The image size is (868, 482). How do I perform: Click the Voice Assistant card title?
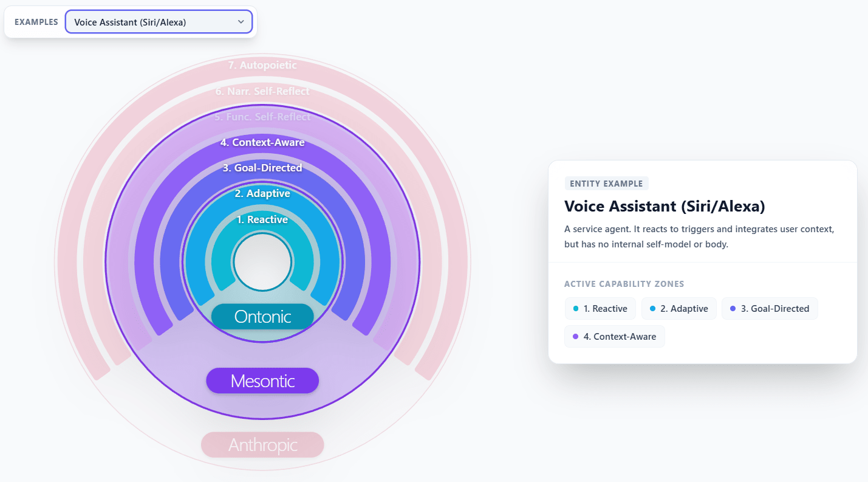click(665, 206)
